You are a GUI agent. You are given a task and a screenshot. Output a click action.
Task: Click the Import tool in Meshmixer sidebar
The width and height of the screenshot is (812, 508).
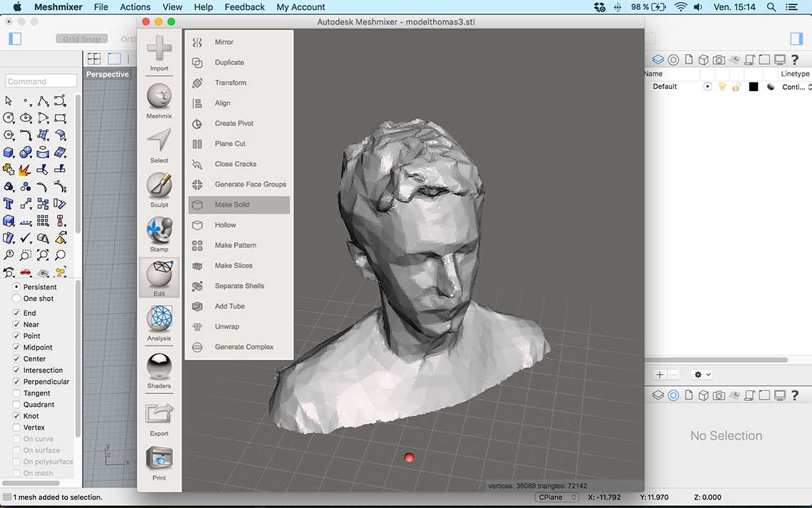click(159, 53)
